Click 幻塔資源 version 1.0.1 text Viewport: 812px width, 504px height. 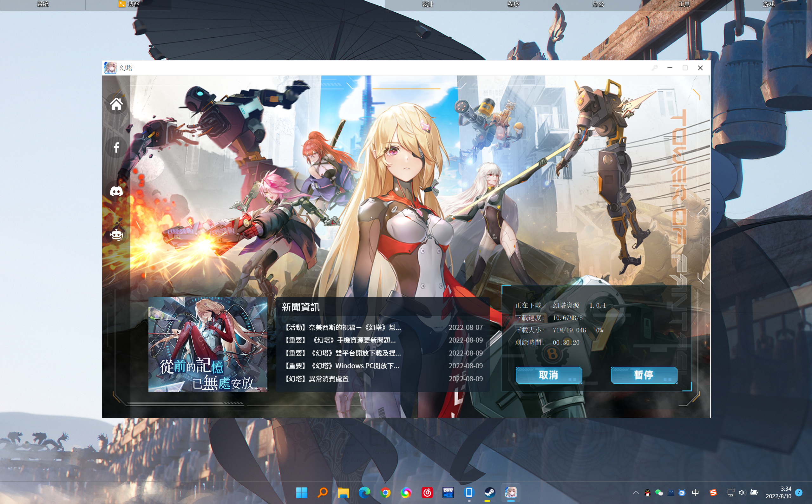tap(579, 305)
